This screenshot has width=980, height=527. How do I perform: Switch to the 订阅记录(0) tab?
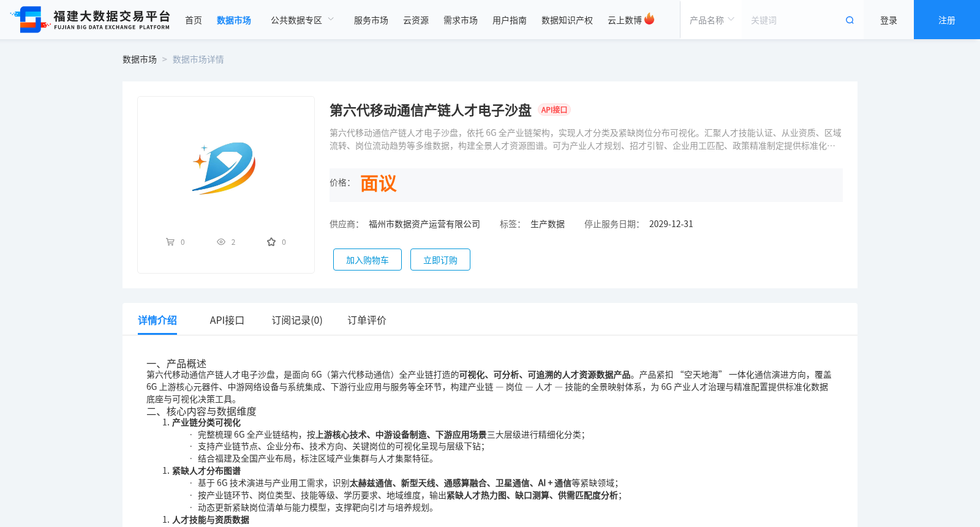coord(297,320)
